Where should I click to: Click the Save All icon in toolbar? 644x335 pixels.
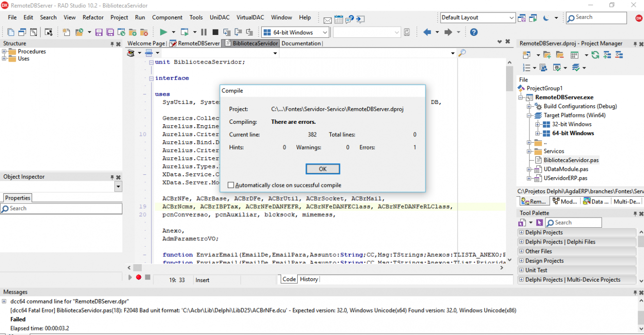pos(110,32)
